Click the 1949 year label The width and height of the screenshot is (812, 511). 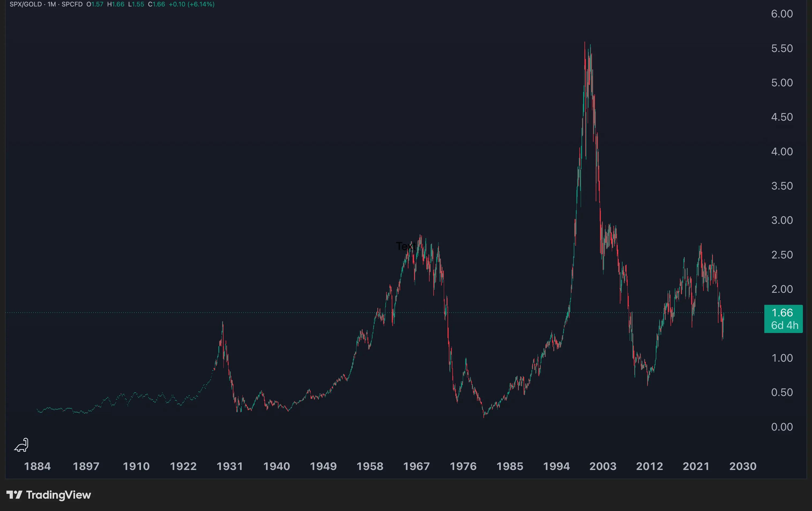point(323,466)
